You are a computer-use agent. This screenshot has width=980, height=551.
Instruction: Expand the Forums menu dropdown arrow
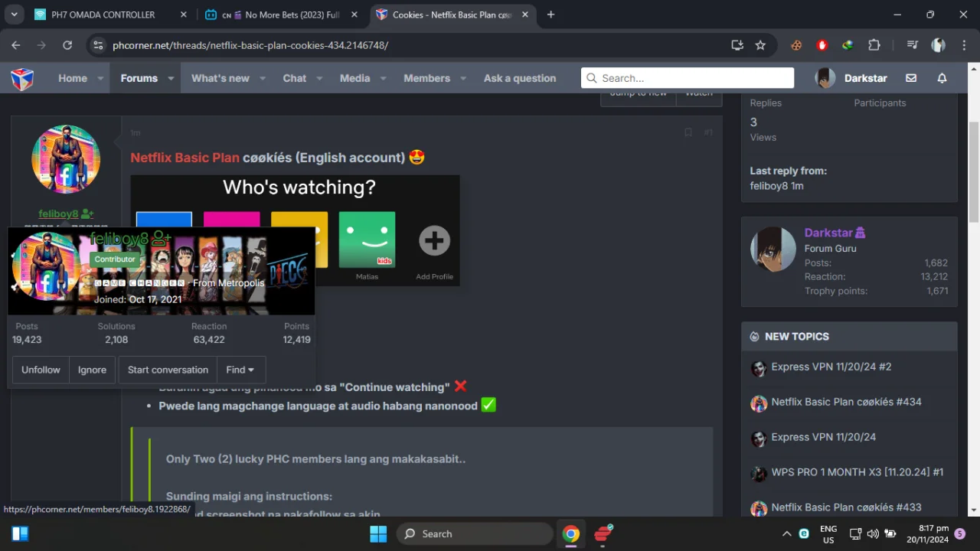(171, 78)
